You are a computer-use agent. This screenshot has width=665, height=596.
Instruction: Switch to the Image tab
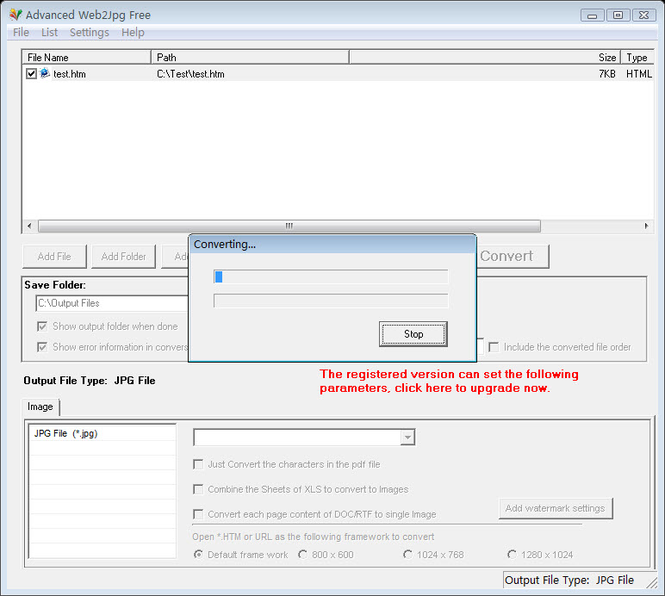(41, 407)
